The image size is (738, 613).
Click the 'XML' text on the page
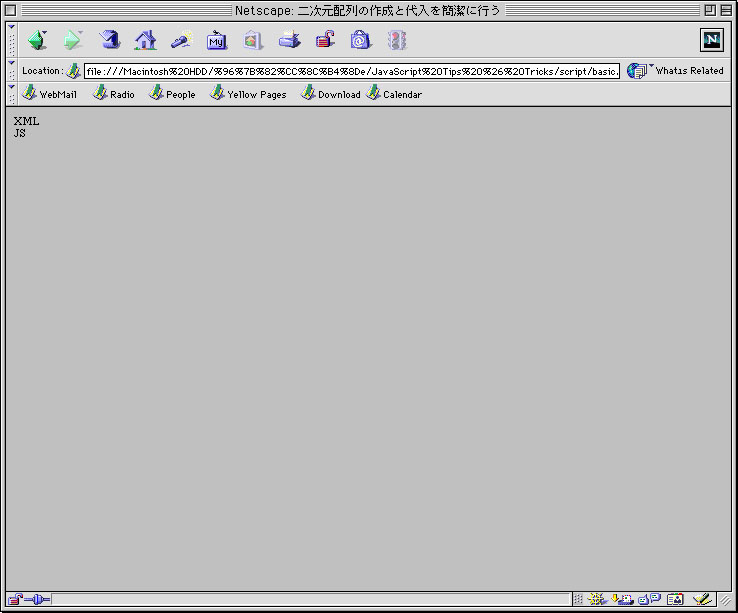[x=26, y=121]
